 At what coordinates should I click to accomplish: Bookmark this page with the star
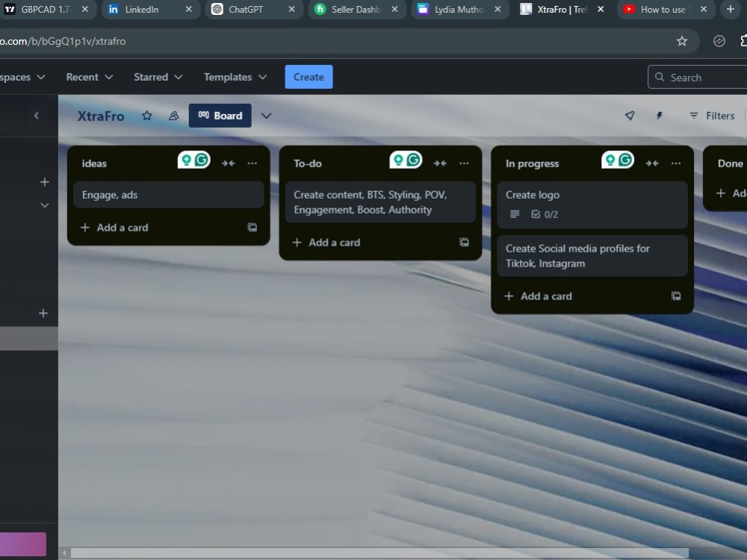click(682, 41)
